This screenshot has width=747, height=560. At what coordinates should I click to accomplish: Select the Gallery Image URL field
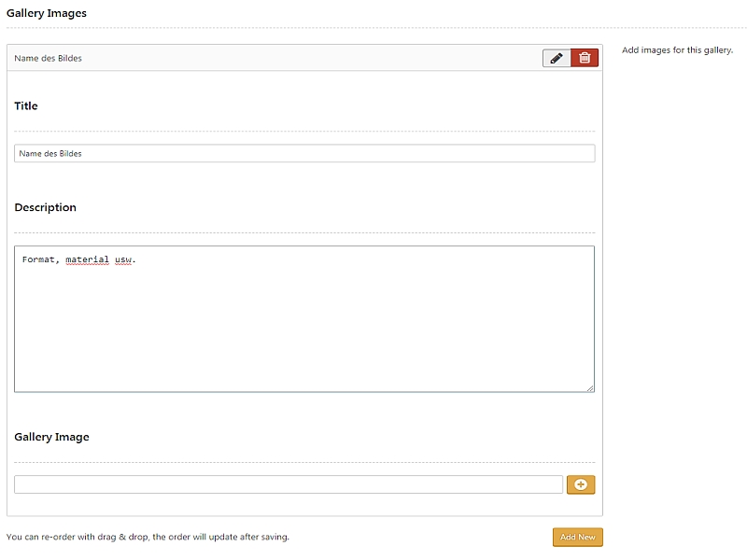click(289, 484)
